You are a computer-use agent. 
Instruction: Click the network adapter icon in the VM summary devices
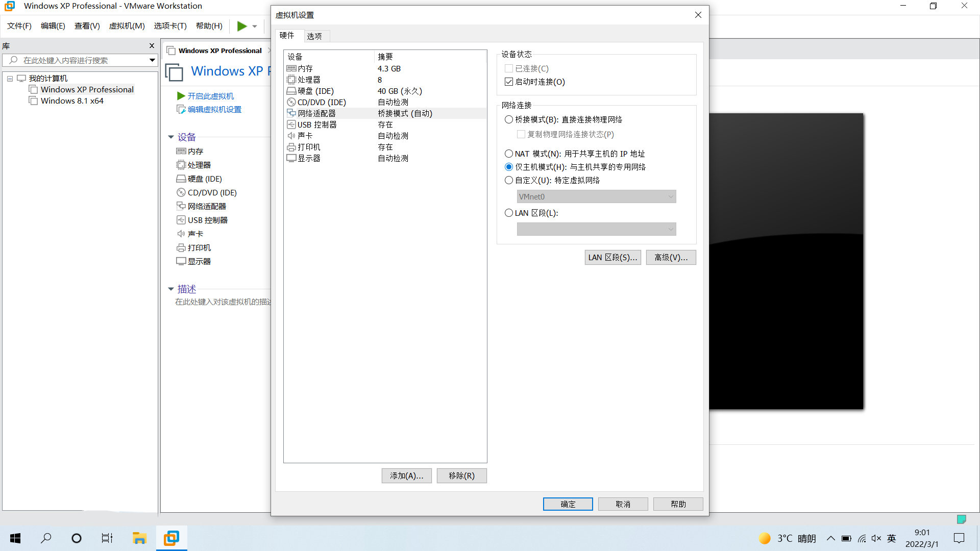click(181, 206)
